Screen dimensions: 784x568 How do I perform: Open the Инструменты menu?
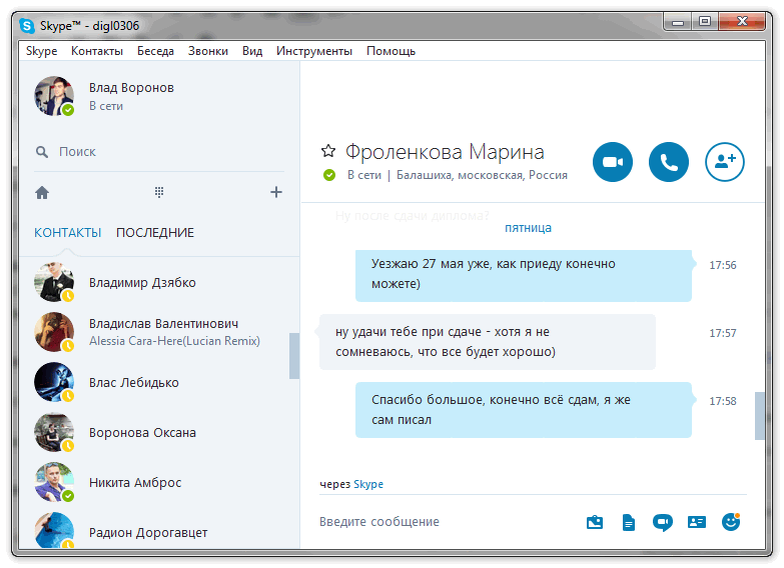(x=314, y=51)
